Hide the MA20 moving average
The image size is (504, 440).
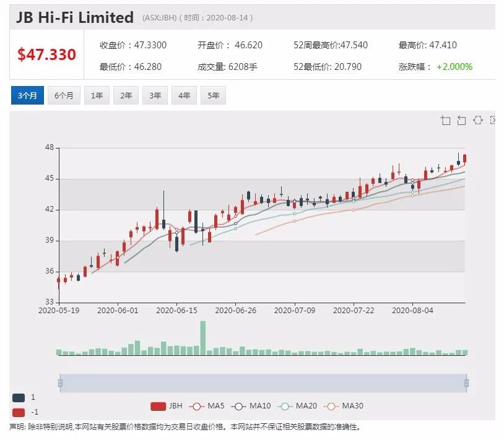(297, 406)
